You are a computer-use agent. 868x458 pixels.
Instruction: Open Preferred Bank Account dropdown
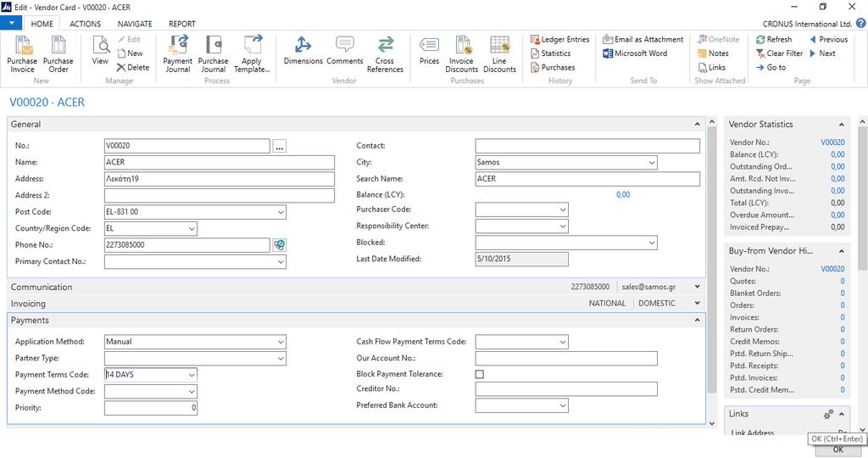(x=563, y=406)
